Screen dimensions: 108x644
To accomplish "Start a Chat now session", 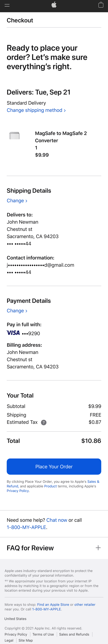I will tap(57, 520).
